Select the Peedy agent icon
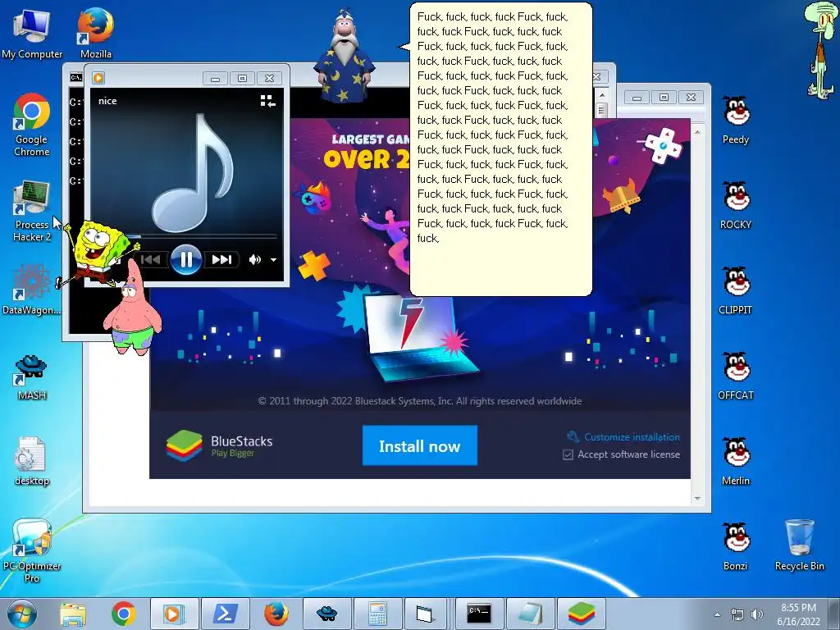 pyautogui.click(x=736, y=120)
